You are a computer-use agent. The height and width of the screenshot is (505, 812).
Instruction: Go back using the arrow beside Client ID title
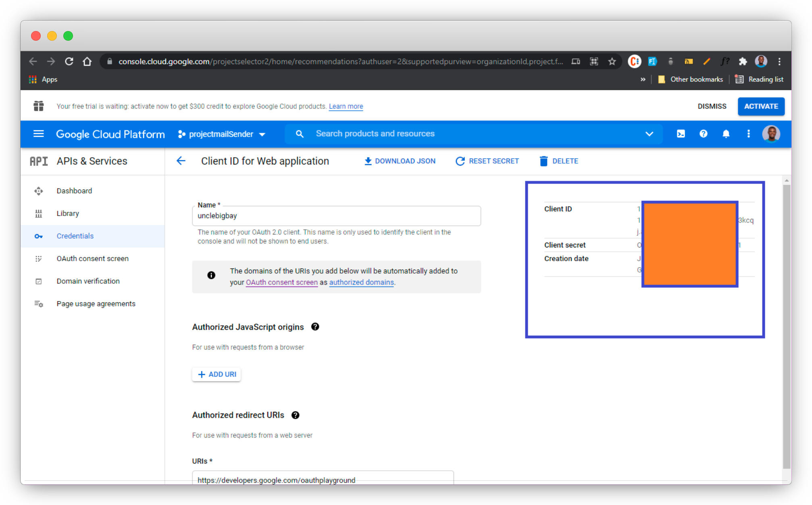click(x=181, y=161)
